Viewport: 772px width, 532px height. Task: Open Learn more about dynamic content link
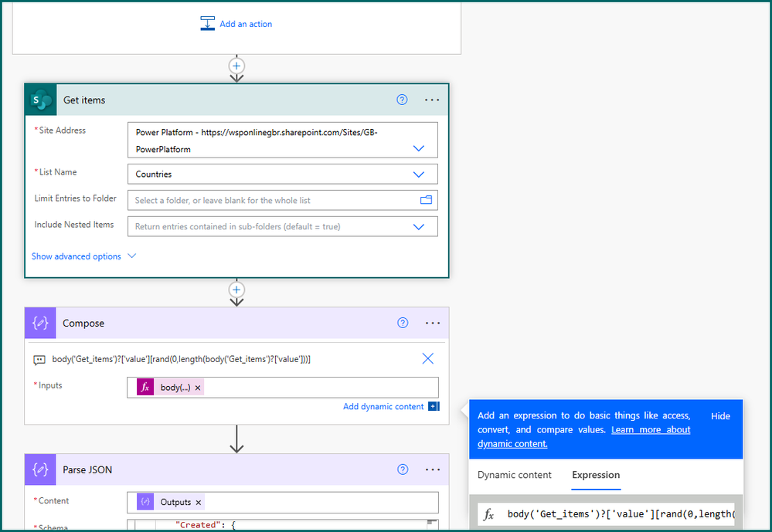tap(584, 436)
